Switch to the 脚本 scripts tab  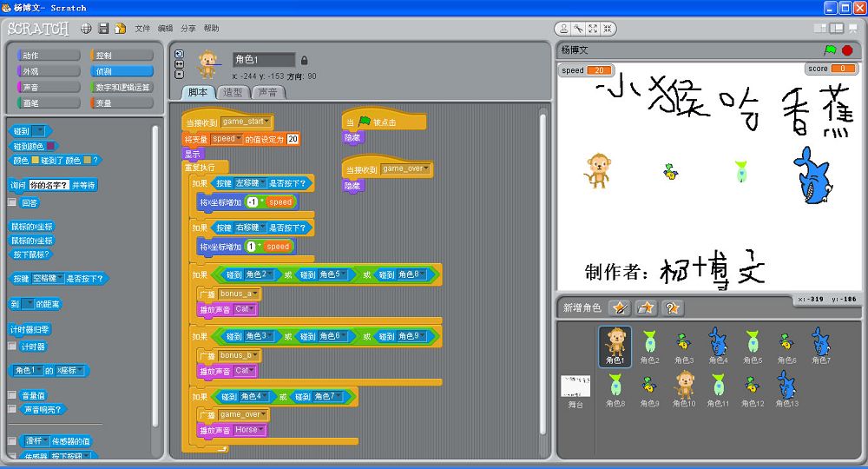[198, 92]
